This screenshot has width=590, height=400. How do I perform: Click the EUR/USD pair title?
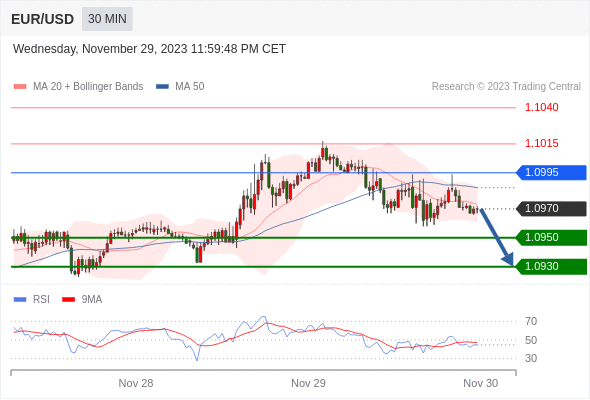click(43, 19)
